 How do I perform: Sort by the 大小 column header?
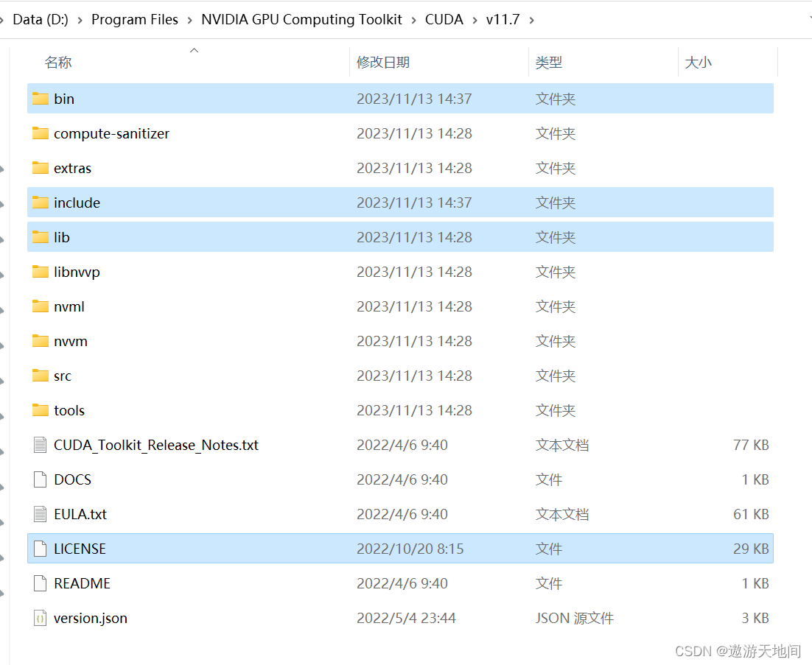point(698,62)
